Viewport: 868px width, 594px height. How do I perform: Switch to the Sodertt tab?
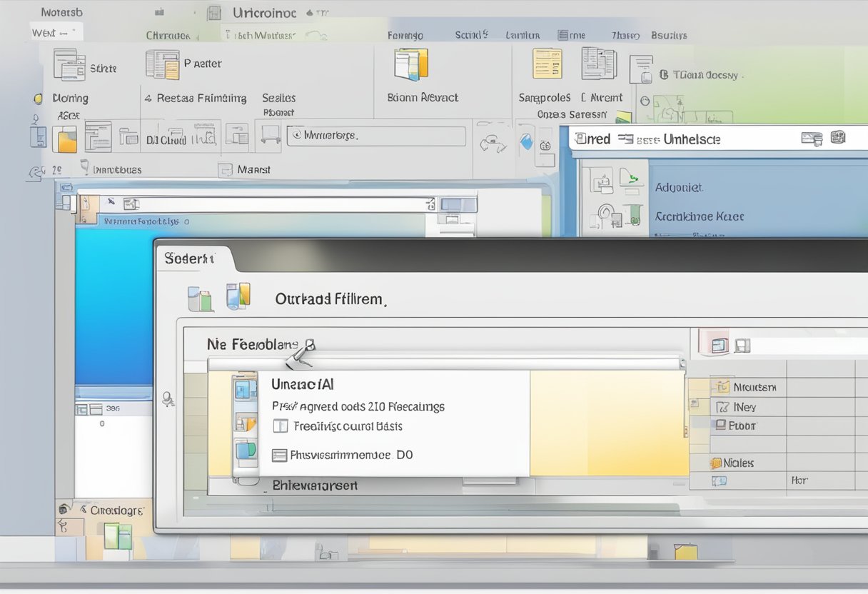pos(189,258)
